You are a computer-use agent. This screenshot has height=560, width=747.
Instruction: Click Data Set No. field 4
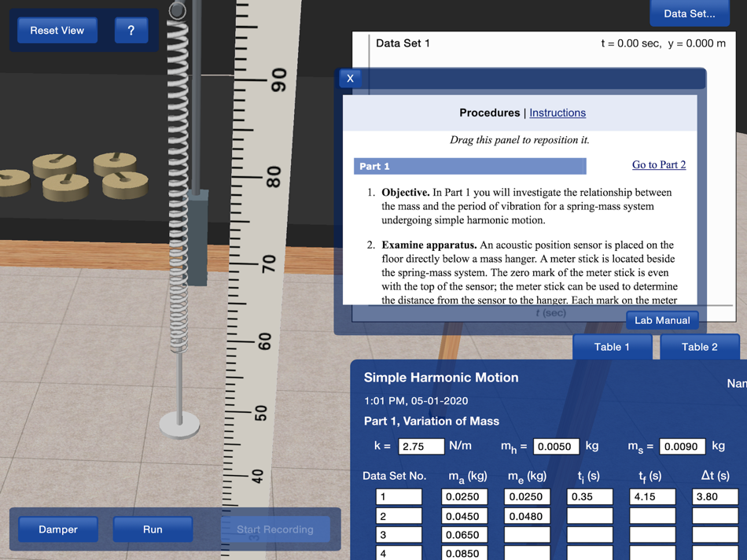399,553
